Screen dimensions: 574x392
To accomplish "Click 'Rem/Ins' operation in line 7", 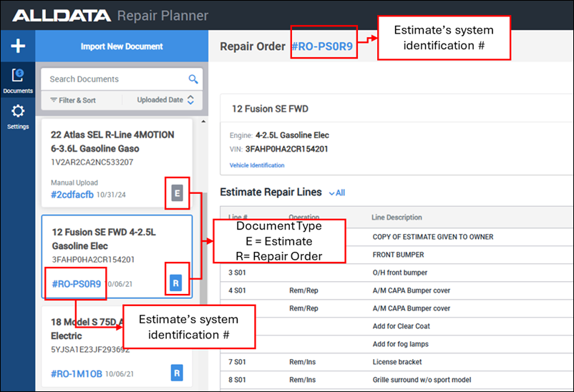I will pyautogui.click(x=302, y=362).
